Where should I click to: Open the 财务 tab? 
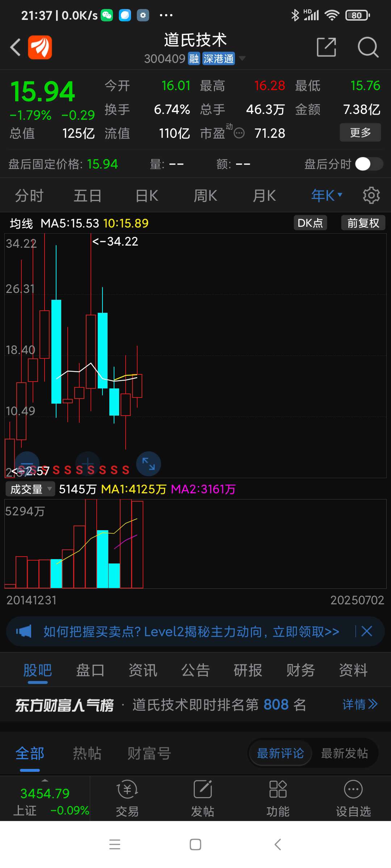pyautogui.click(x=300, y=670)
